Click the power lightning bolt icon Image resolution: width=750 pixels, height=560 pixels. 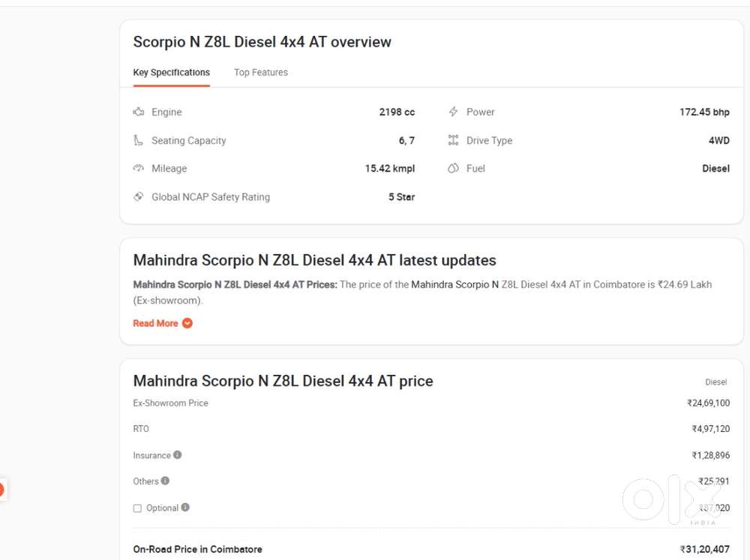pyautogui.click(x=453, y=112)
